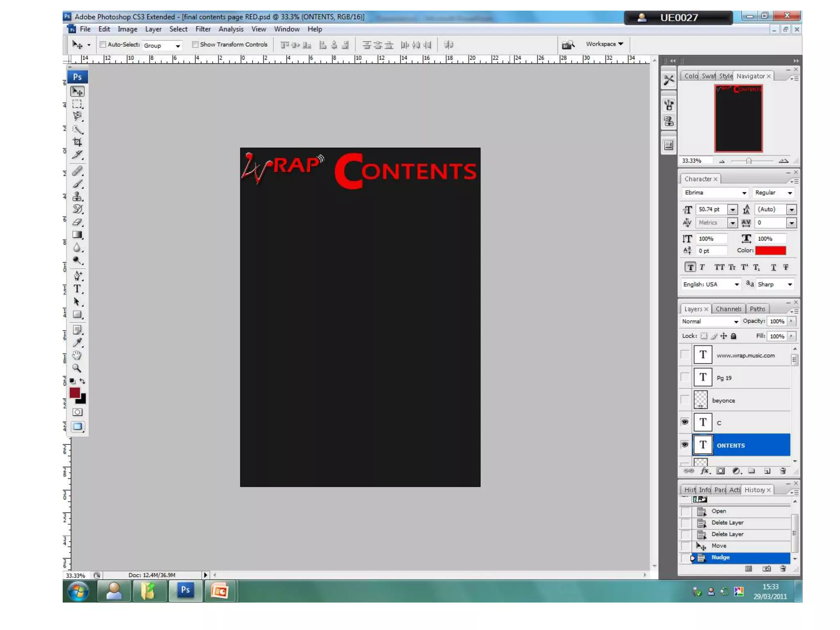Select the Open history state
Image resolution: width=840 pixels, height=630 pixels.
[740, 511]
